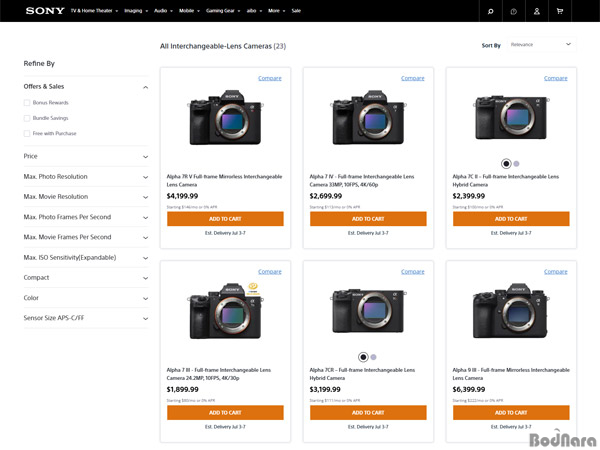
Task: Open Alpha 9 III Mirrorless product title
Action: tap(511, 374)
